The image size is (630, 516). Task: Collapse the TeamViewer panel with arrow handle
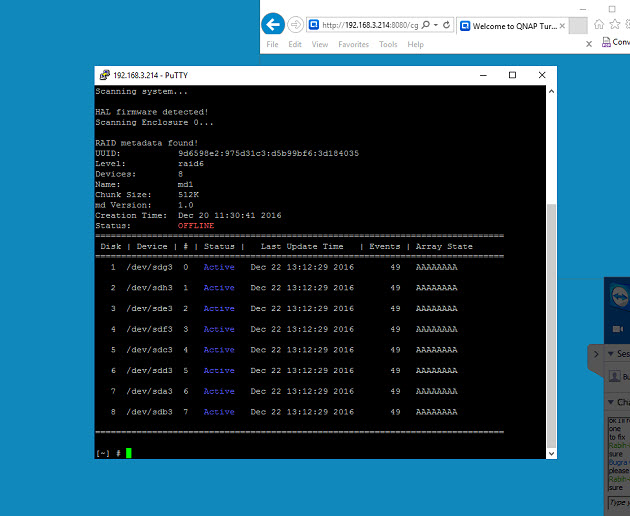point(596,354)
